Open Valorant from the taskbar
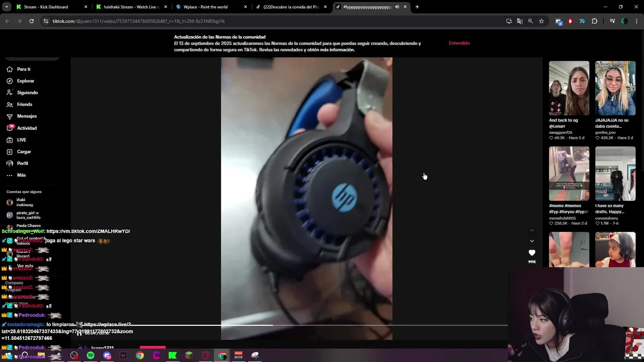The height and width of the screenshot is (362, 644). point(123,355)
